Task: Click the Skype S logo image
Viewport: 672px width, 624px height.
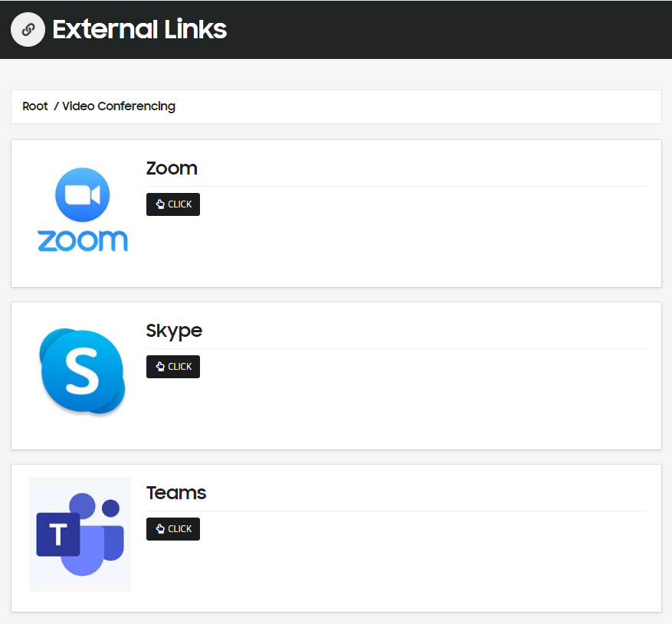Action: [x=82, y=371]
